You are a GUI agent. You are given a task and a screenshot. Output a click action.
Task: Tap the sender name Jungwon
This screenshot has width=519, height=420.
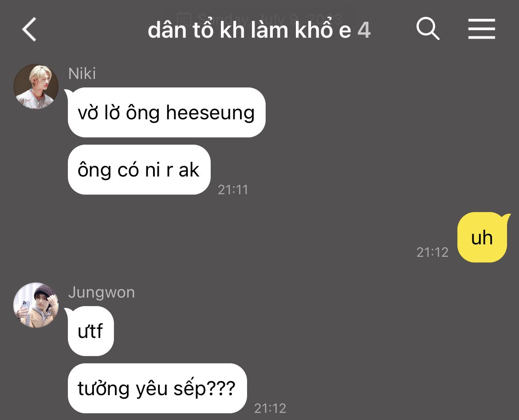tap(102, 293)
